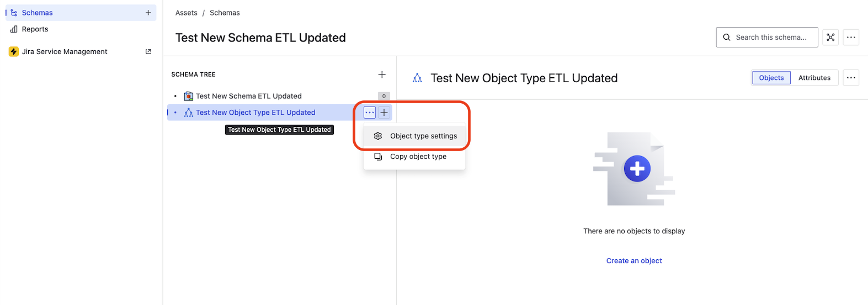Toggle the three-dot menu on the selected object type
Screen dimensions: 868x305
[370, 113]
